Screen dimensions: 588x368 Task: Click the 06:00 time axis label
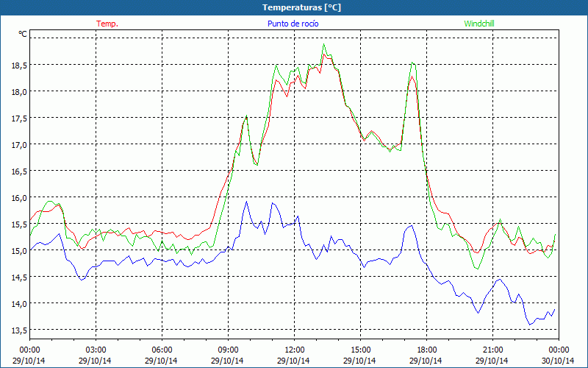[x=162, y=350]
